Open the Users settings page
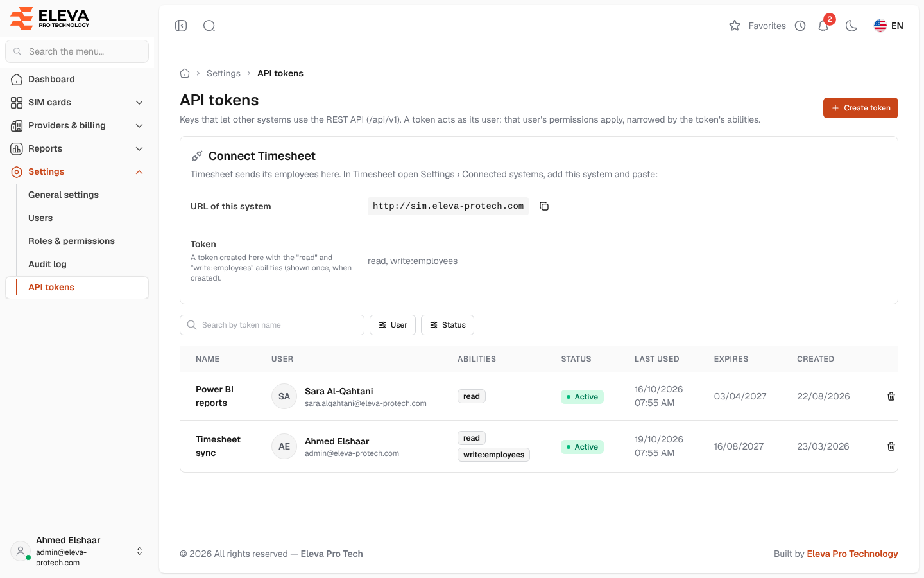The height and width of the screenshot is (578, 924). click(x=40, y=218)
